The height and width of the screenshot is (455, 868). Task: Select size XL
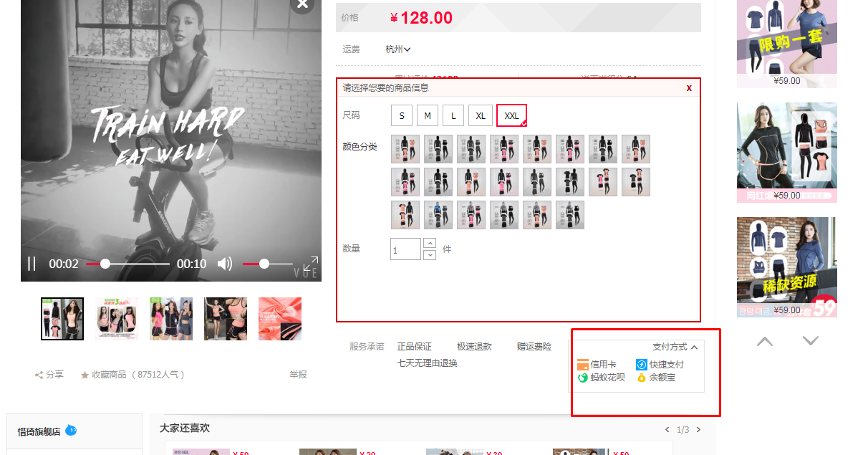point(481,115)
